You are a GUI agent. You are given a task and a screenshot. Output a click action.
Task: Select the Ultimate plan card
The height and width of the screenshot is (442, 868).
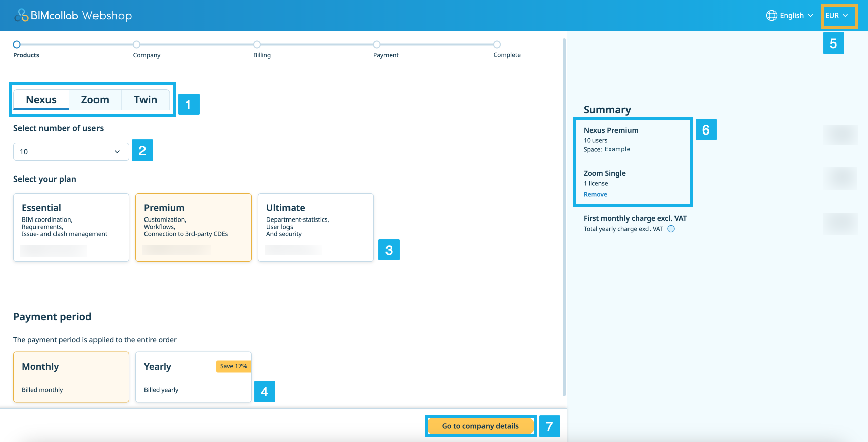click(x=316, y=228)
